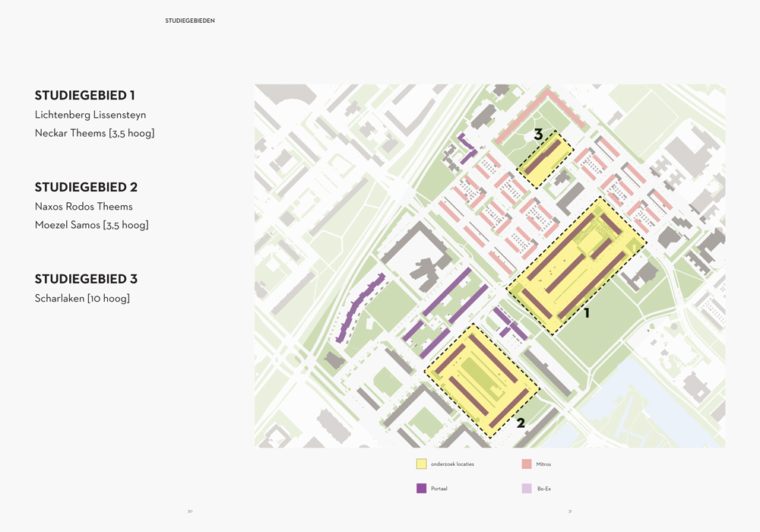This screenshot has width=760, height=532.
Task: Click the number 2 label on map
Action: (x=521, y=423)
